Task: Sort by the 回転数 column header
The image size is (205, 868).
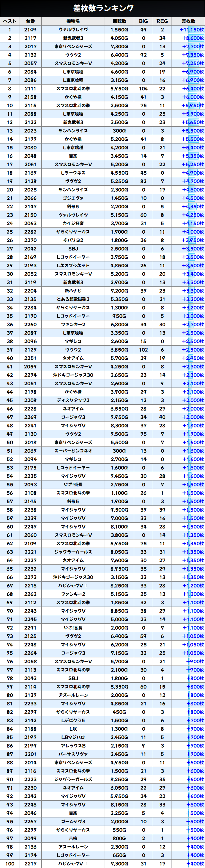Action: (x=119, y=21)
